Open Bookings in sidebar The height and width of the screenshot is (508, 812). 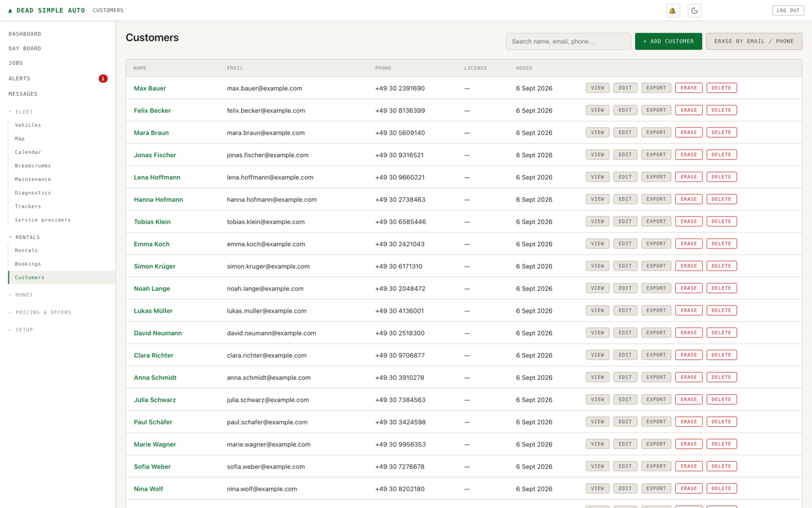click(28, 264)
